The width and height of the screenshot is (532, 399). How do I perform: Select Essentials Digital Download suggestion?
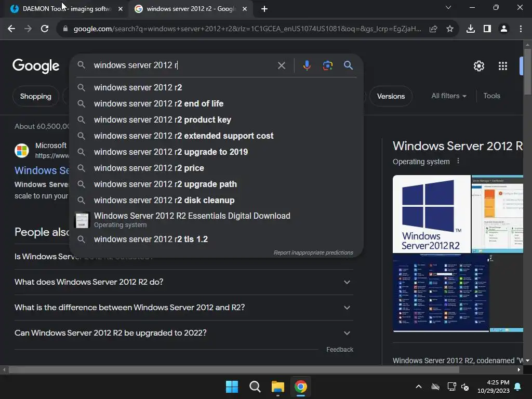pyautogui.click(x=217, y=220)
